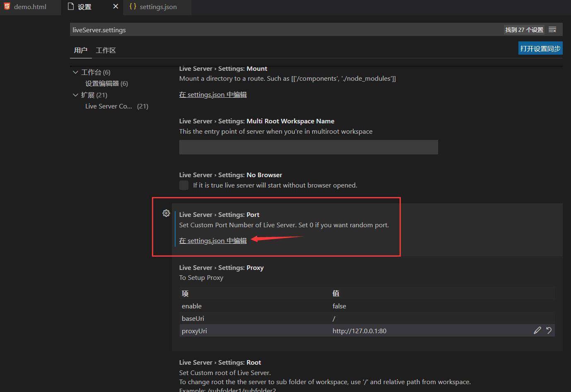The height and width of the screenshot is (392, 571).
Task: Click the Live Server Settings: Root heading
Action: pos(220,363)
